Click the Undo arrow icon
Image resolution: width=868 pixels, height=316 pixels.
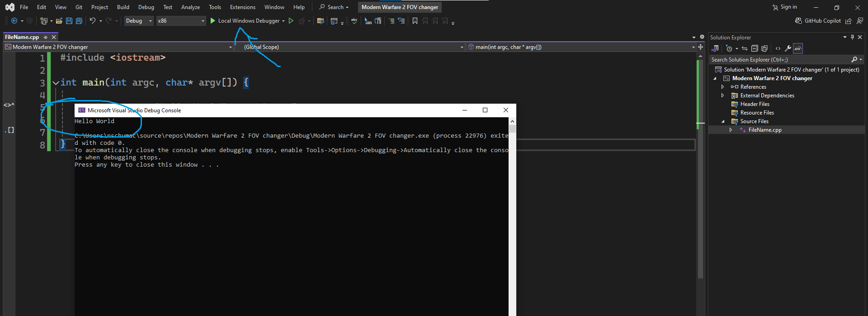pyautogui.click(x=92, y=21)
